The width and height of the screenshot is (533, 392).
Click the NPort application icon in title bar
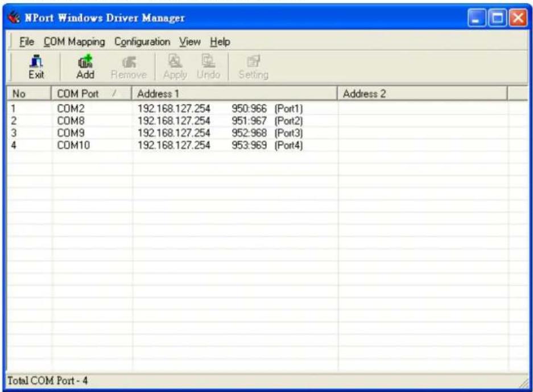(14, 17)
